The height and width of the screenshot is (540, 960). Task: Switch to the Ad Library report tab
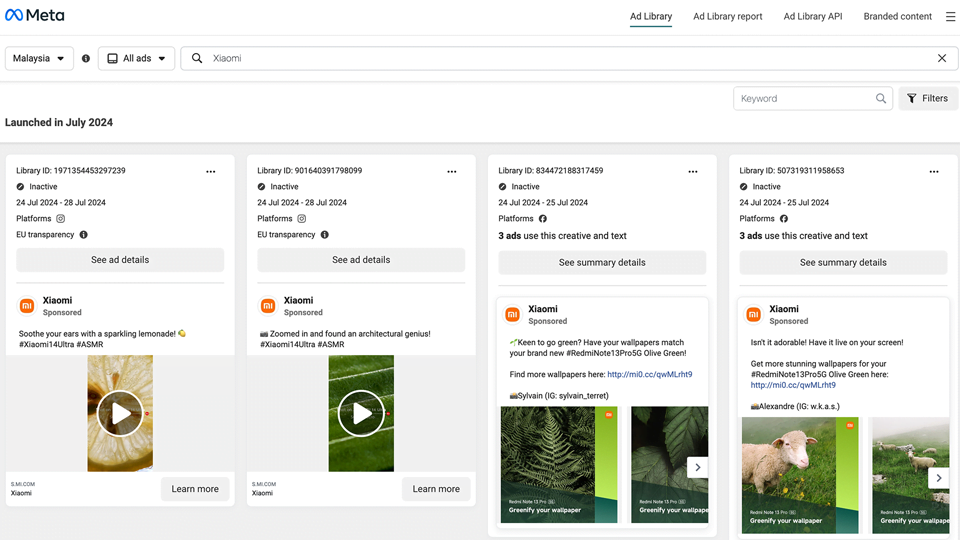pyautogui.click(x=727, y=17)
